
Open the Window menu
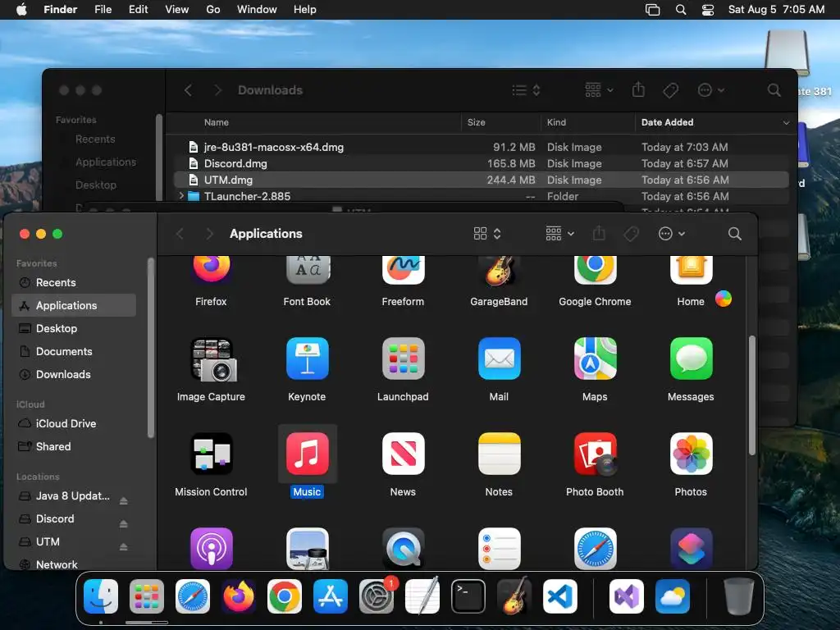tap(257, 10)
